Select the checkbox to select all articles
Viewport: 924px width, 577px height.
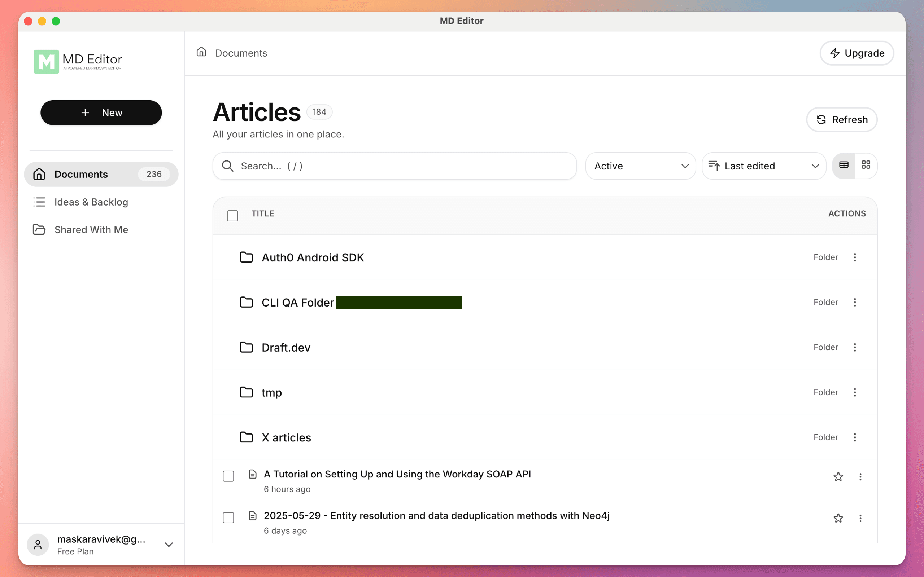[x=232, y=215]
